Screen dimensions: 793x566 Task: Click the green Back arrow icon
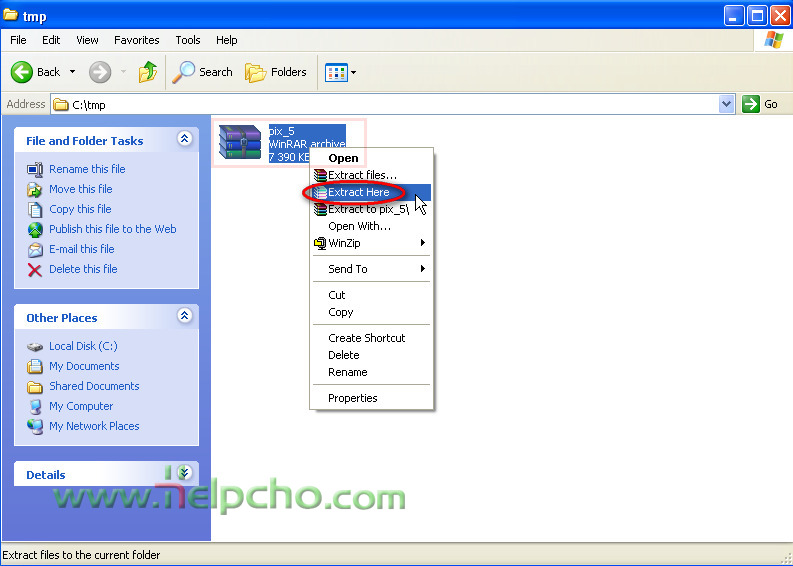point(22,72)
